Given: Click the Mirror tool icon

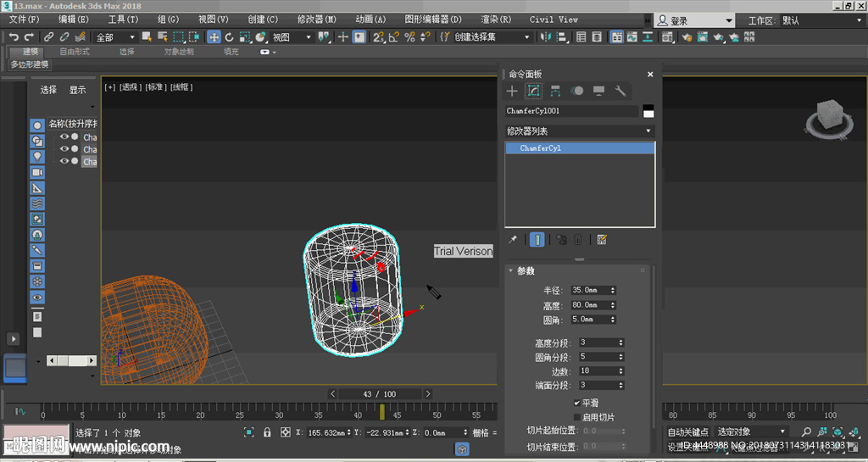Looking at the screenshot, I should pyautogui.click(x=546, y=37).
